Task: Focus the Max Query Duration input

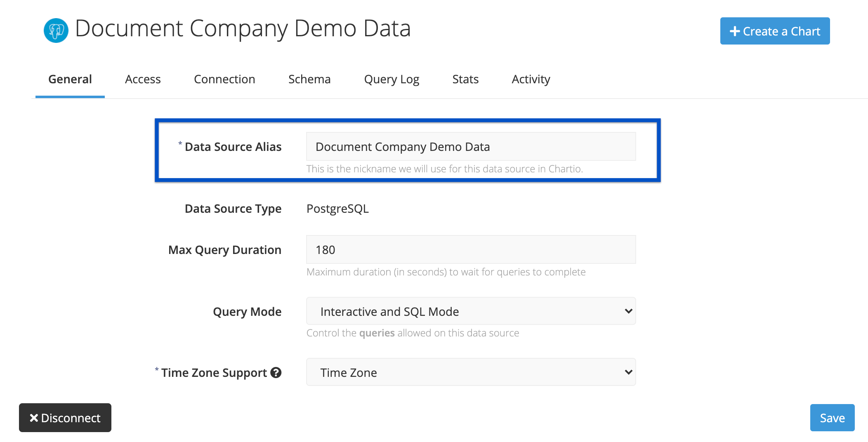Action: [471, 249]
